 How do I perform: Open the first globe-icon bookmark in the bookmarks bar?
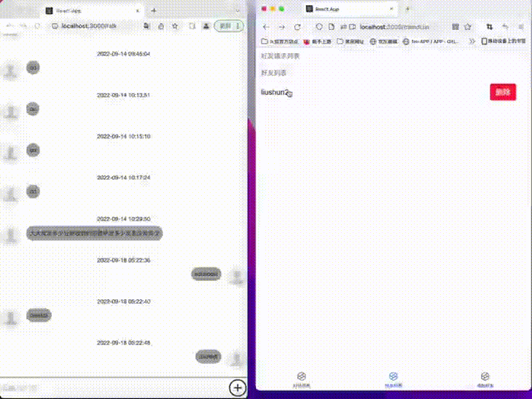point(383,42)
